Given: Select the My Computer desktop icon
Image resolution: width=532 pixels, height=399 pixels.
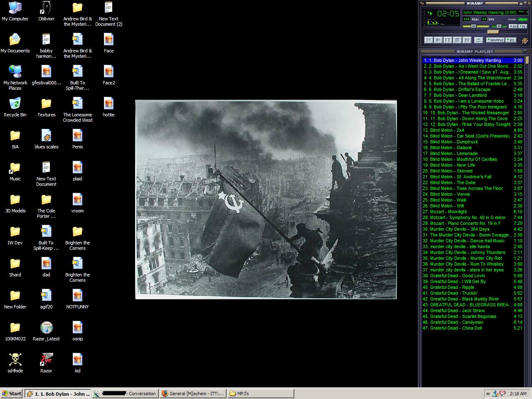Looking at the screenshot, I should pos(15,11).
